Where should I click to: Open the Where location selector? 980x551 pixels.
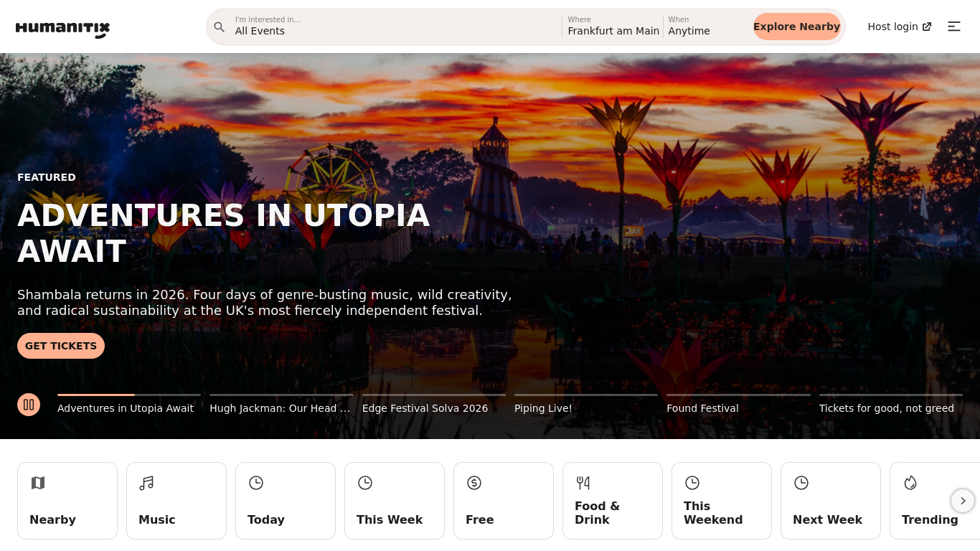point(613,27)
